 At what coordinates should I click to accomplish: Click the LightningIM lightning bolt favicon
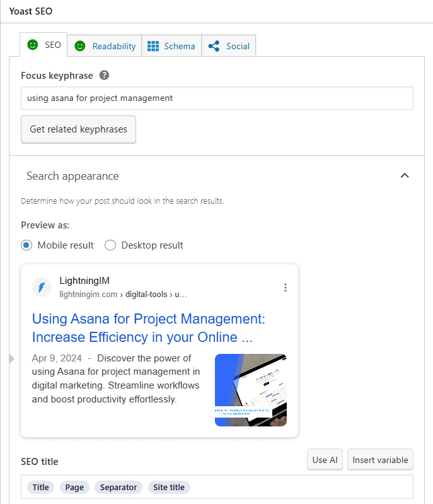(42, 287)
